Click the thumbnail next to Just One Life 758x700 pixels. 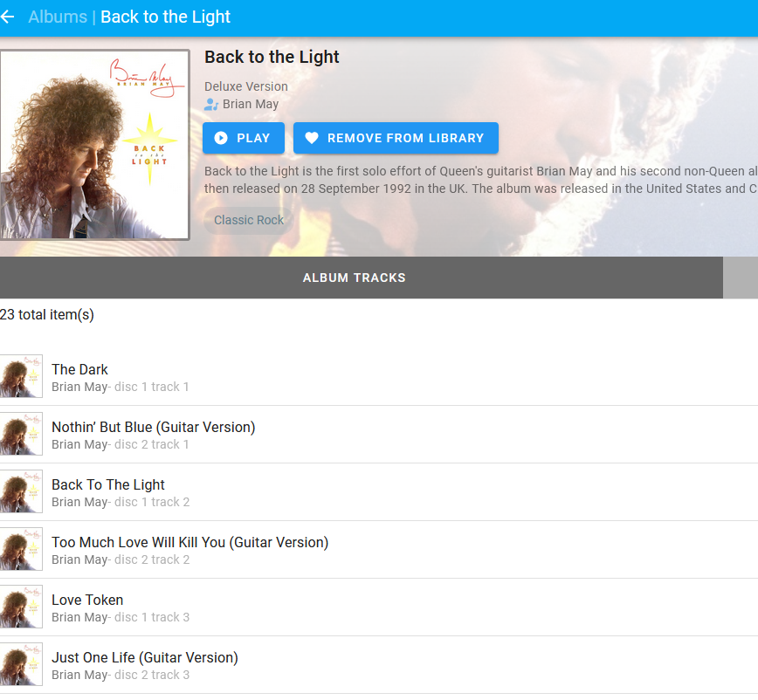21,664
